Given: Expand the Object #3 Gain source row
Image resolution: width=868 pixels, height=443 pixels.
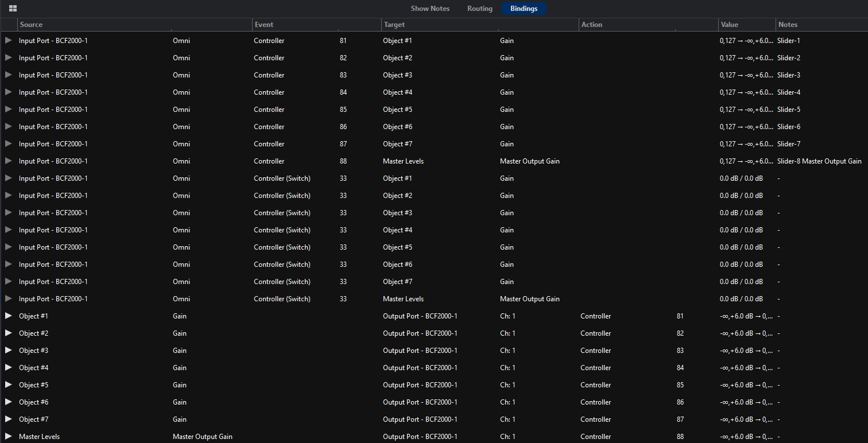Looking at the screenshot, I should (x=8, y=351).
